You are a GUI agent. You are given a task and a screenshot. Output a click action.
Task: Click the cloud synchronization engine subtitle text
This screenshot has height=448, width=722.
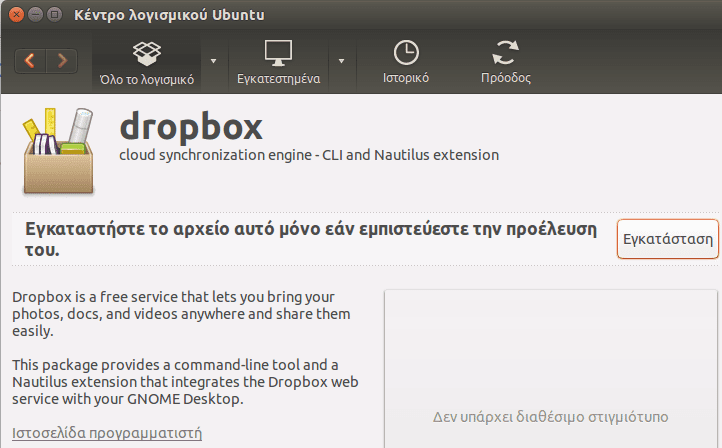click(x=309, y=155)
